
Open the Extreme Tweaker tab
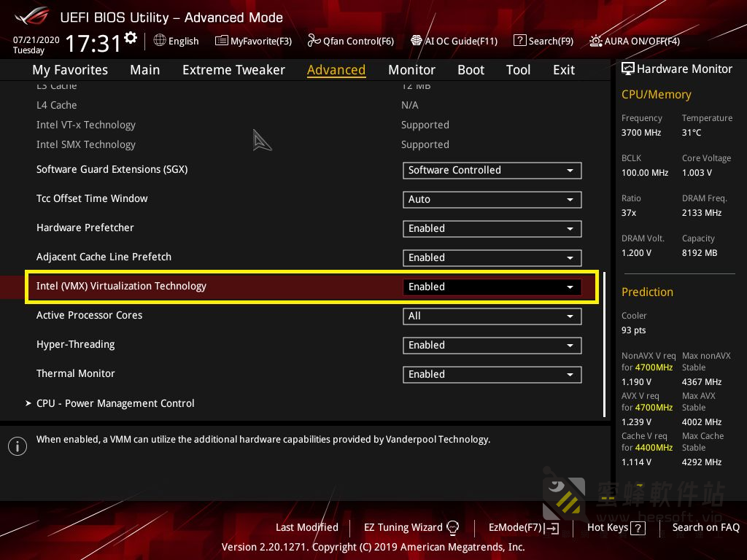(233, 70)
